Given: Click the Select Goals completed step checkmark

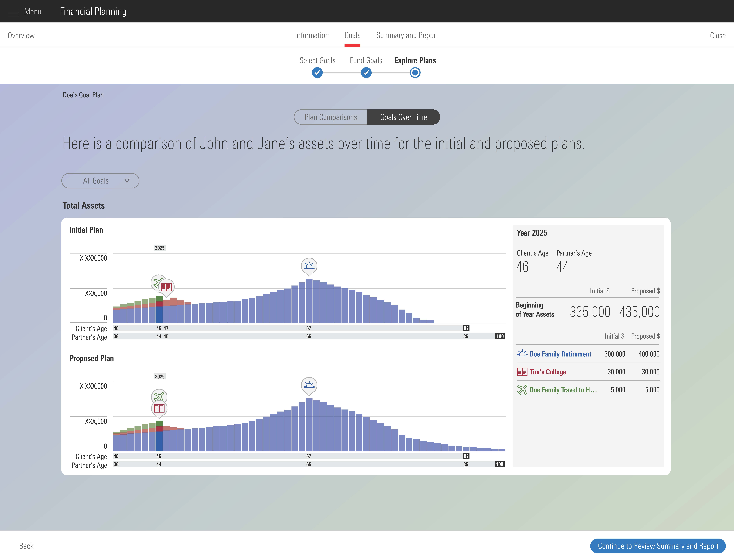Looking at the screenshot, I should [x=317, y=73].
